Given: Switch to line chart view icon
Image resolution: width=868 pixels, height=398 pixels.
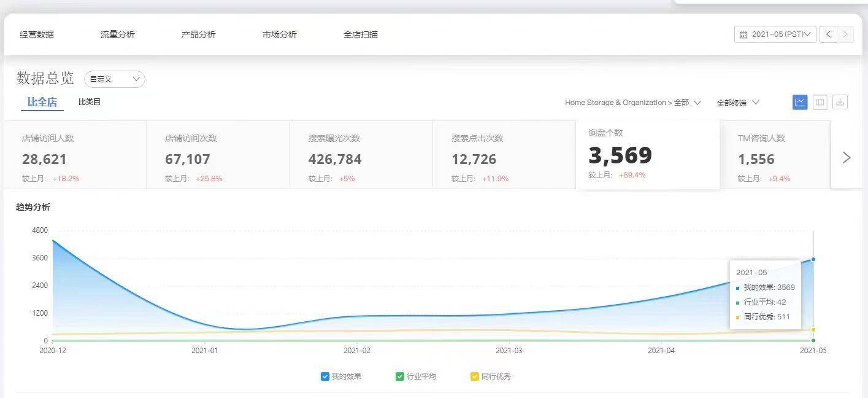Looking at the screenshot, I should coord(800,103).
